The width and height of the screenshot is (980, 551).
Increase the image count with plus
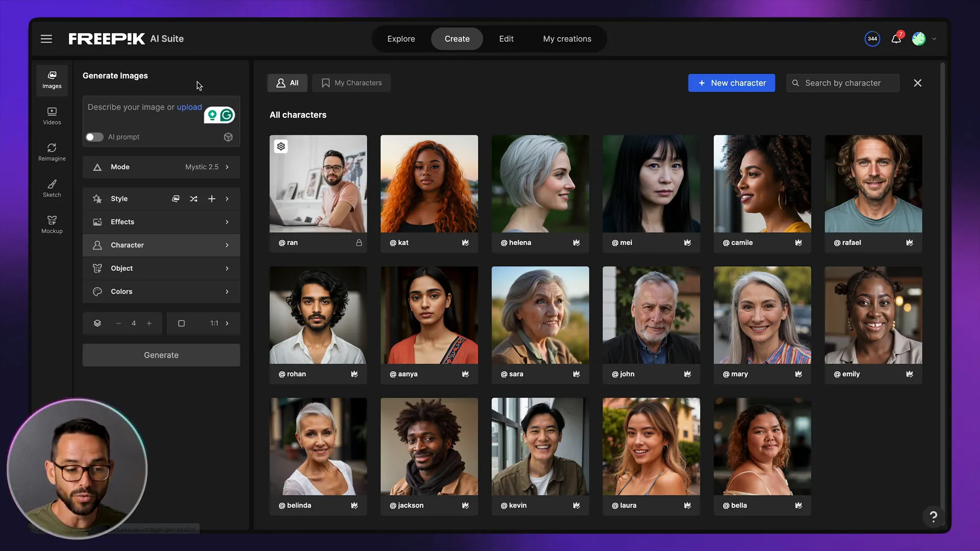[x=149, y=323]
